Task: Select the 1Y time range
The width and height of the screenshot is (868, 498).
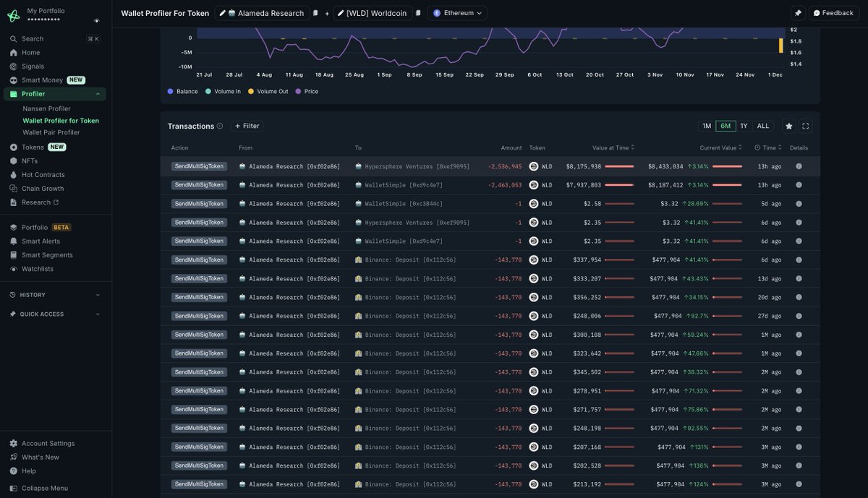Action: [x=744, y=126]
